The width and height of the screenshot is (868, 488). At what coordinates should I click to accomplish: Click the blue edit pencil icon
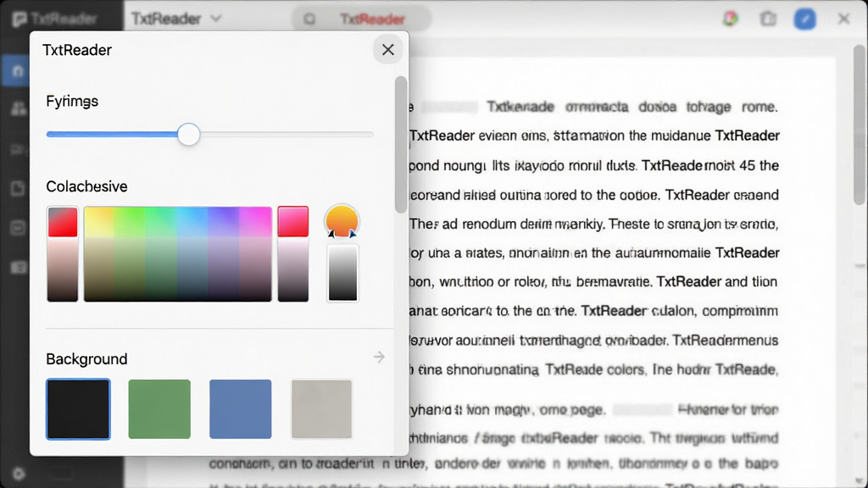[805, 19]
